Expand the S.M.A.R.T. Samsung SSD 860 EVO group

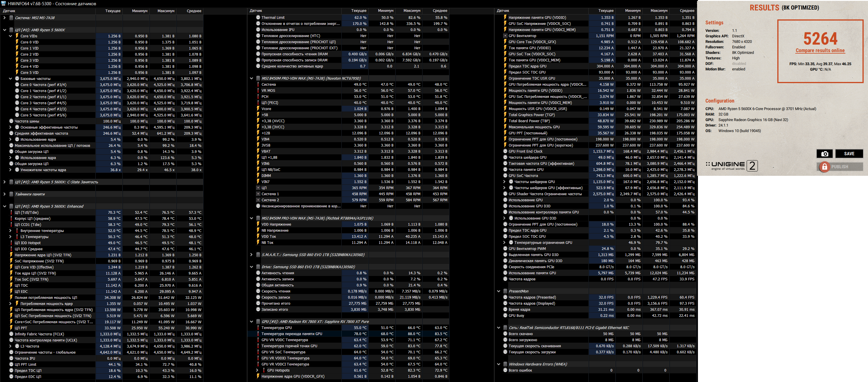(x=251, y=255)
